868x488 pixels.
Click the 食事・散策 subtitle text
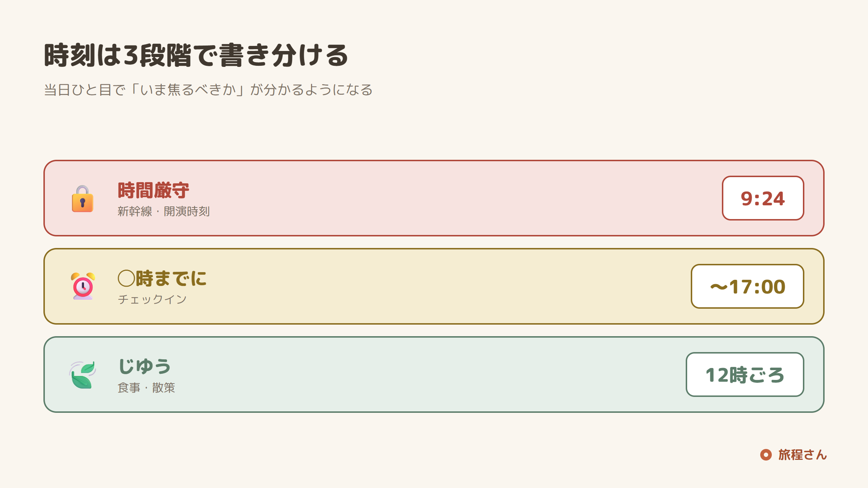pos(146,388)
